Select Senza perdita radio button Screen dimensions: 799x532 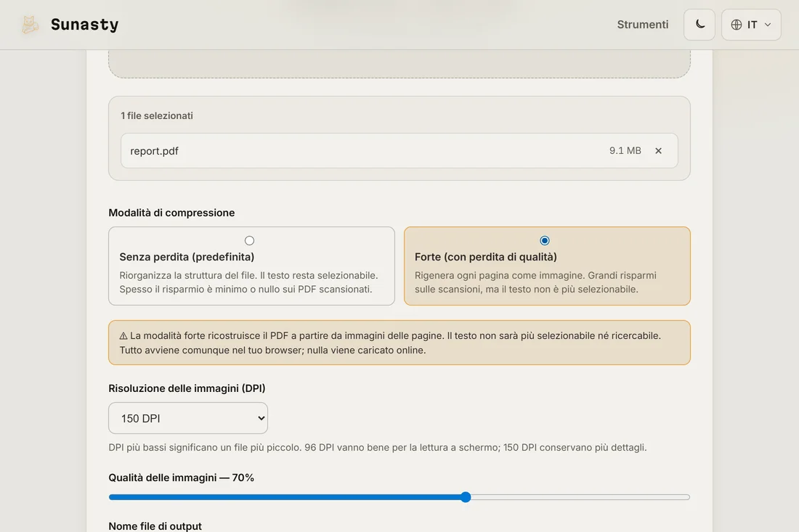pyautogui.click(x=249, y=240)
